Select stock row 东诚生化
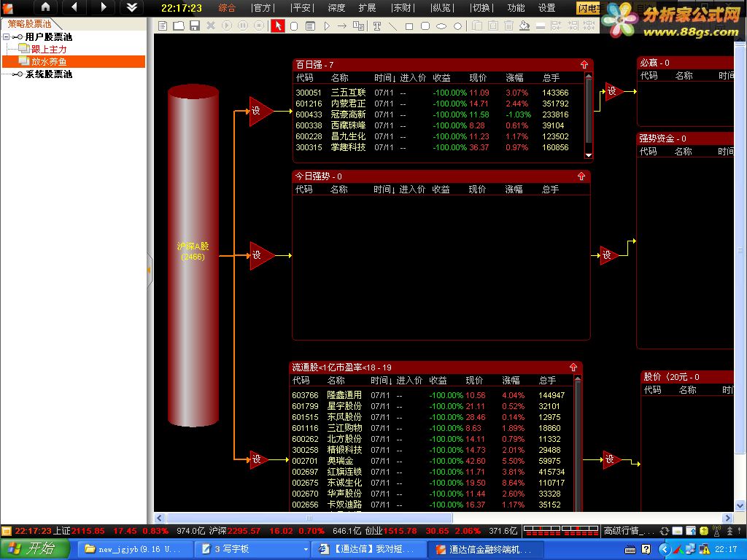Image resolution: width=747 pixels, height=560 pixels. pyautogui.click(x=431, y=483)
